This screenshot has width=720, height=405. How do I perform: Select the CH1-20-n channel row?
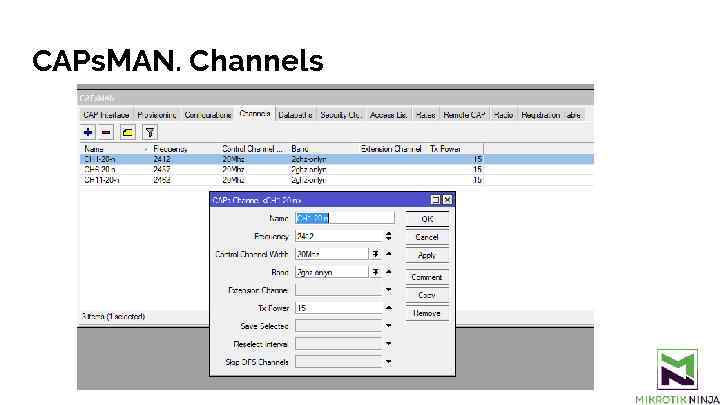pos(337,159)
